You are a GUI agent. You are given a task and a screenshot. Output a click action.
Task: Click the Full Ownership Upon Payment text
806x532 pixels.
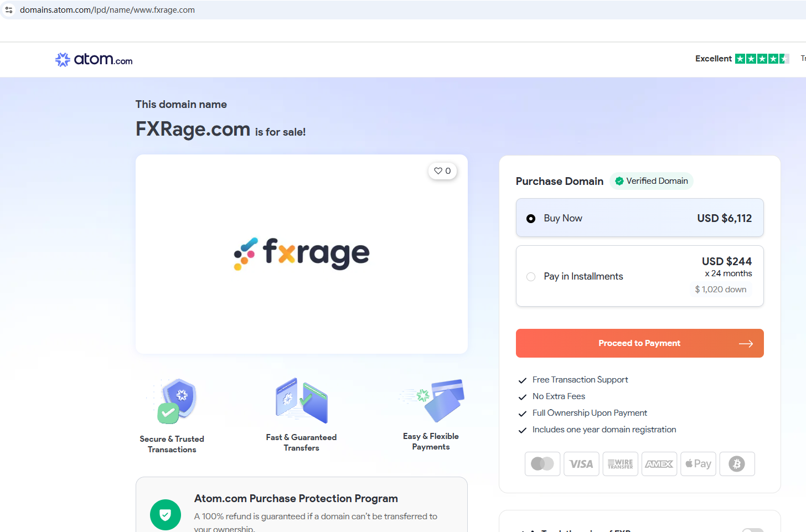click(x=590, y=413)
